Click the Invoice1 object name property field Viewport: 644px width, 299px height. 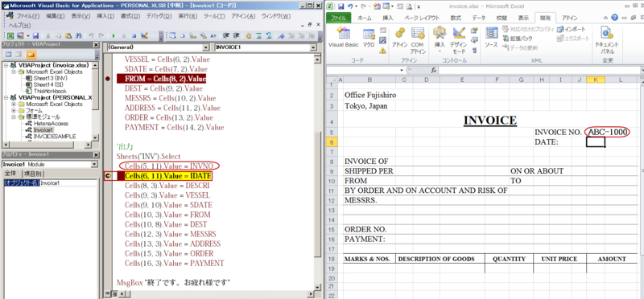(x=68, y=183)
